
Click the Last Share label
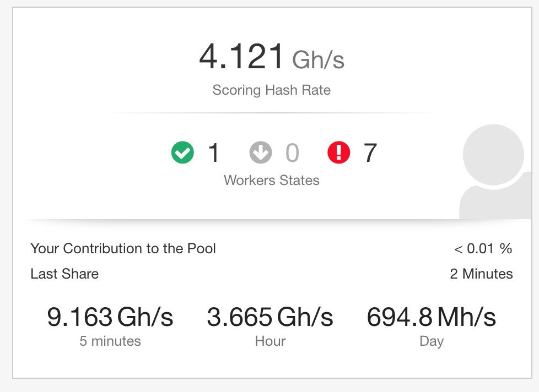pyautogui.click(x=64, y=274)
